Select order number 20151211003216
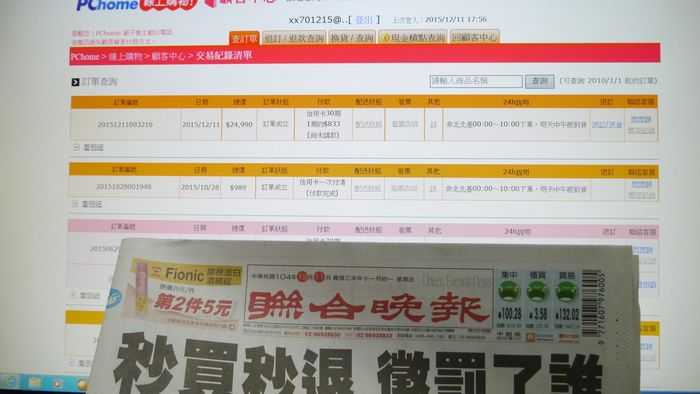Viewport: 700px width, 394px height. (125, 125)
